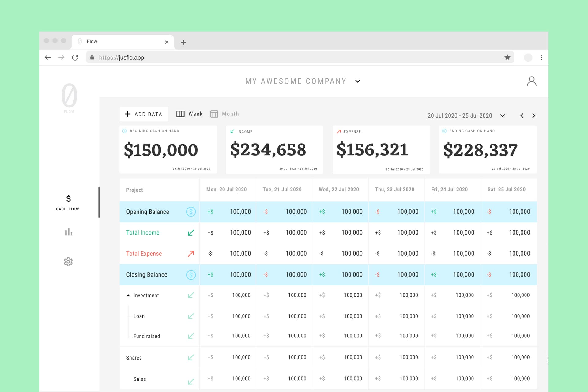Viewport: 588px width, 392px height.
Task: Collapse the Investment row group
Action: pos(128,296)
